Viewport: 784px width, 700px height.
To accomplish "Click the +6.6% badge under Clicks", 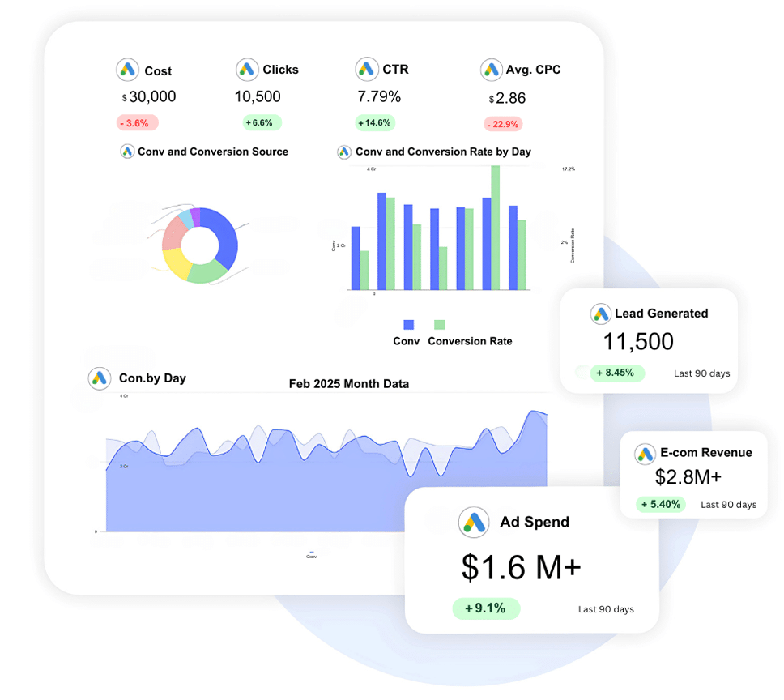I will tap(262, 123).
